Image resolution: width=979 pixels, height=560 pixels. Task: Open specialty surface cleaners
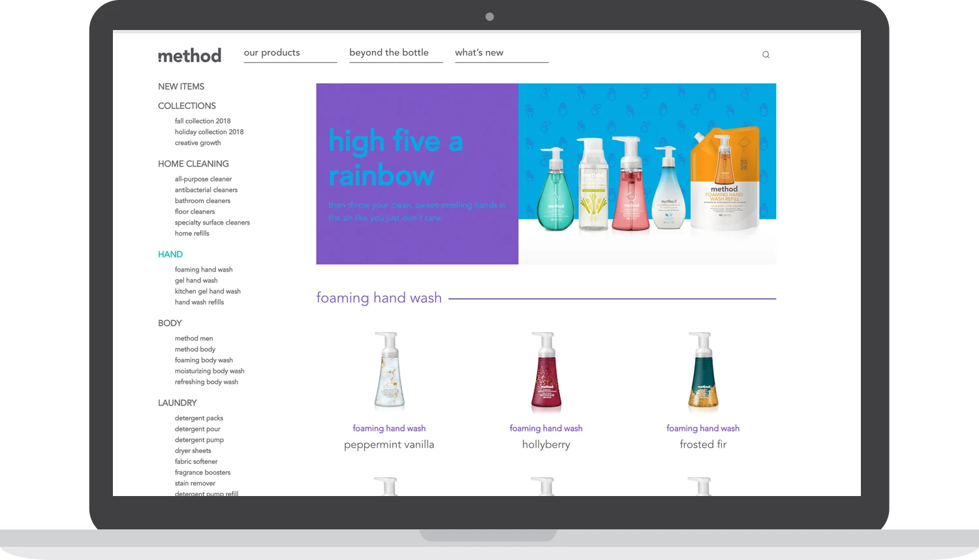pos(212,223)
